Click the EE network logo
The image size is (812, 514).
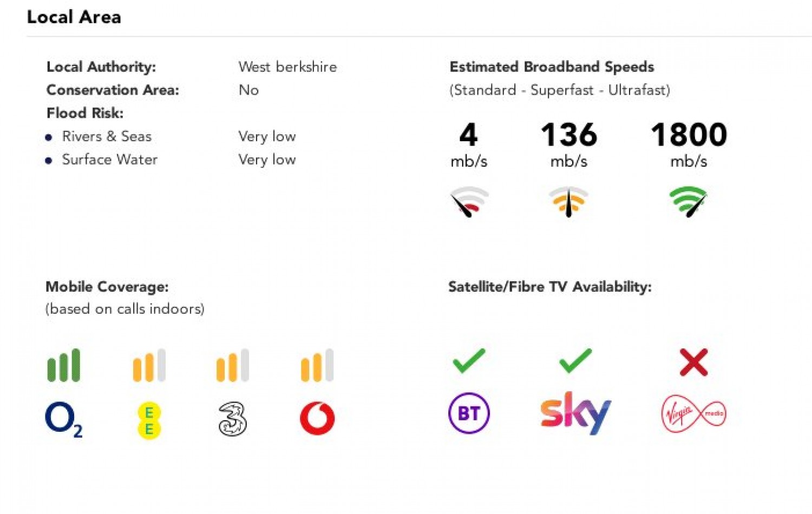(149, 420)
